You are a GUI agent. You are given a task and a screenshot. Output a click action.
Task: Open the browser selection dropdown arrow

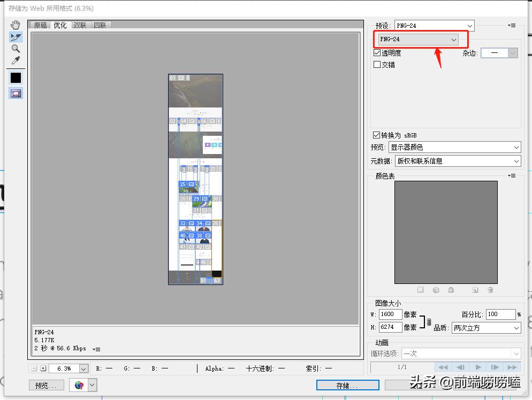pos(92,385)
